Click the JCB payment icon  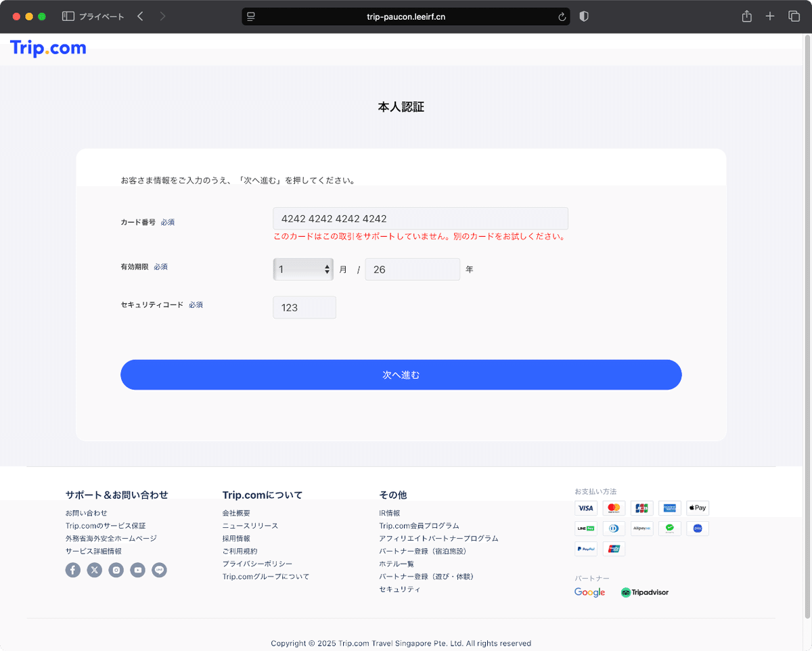tap(641, 508)
